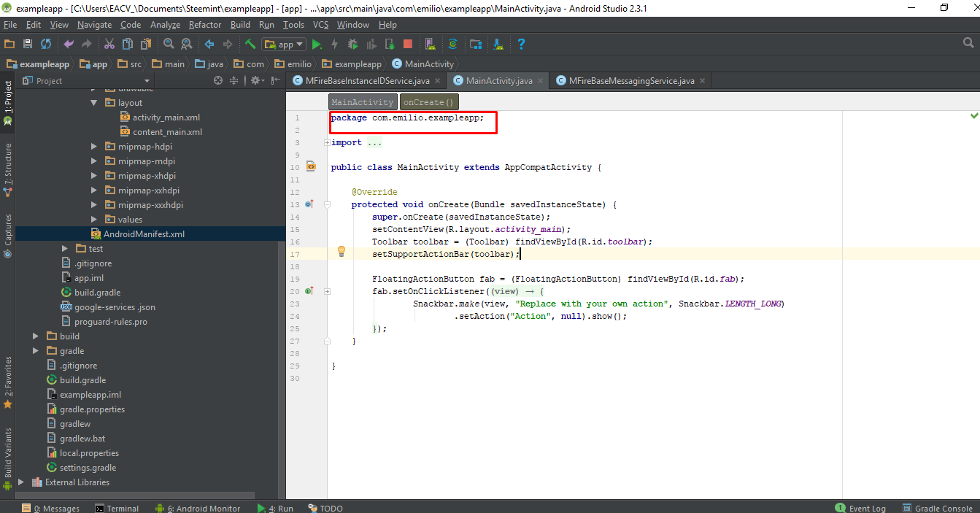Click the Copy icon in toolbar
The height and width of the screenshot is (513, 980).
click(x=128, y=45)
